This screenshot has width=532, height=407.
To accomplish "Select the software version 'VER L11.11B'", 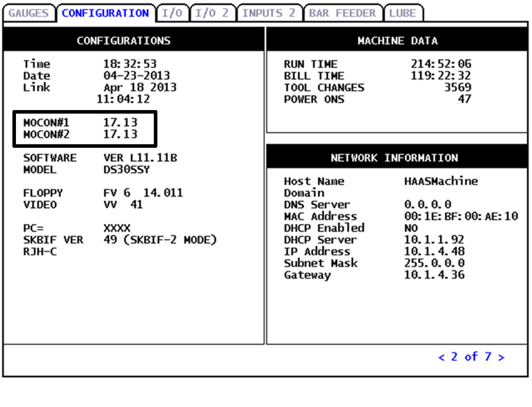I will [140, 158].
